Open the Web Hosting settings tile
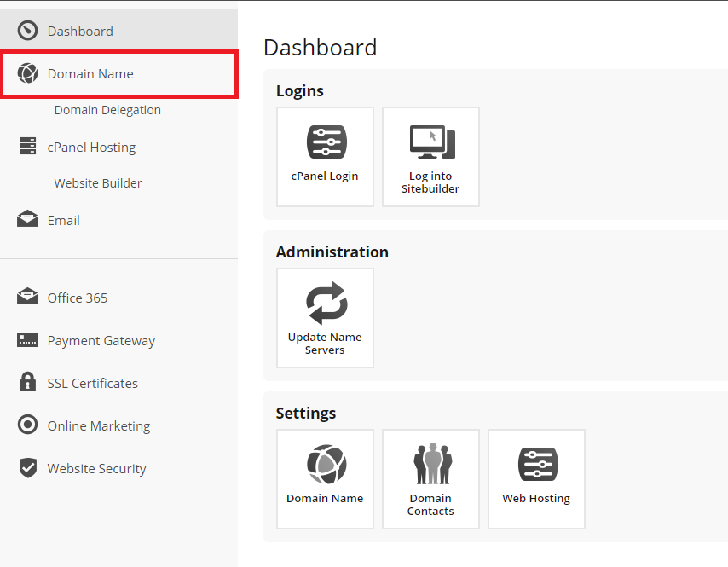The image size is (728, 567). coord(537,479)
